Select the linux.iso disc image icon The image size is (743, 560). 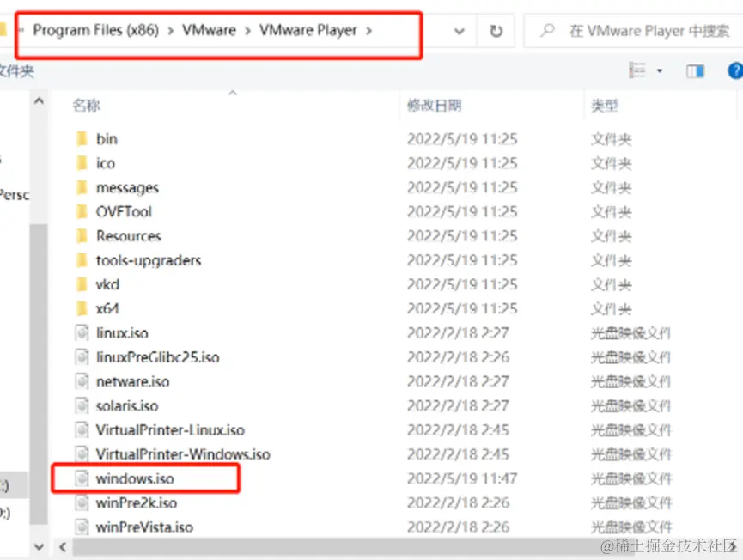(x=82, y=332)
